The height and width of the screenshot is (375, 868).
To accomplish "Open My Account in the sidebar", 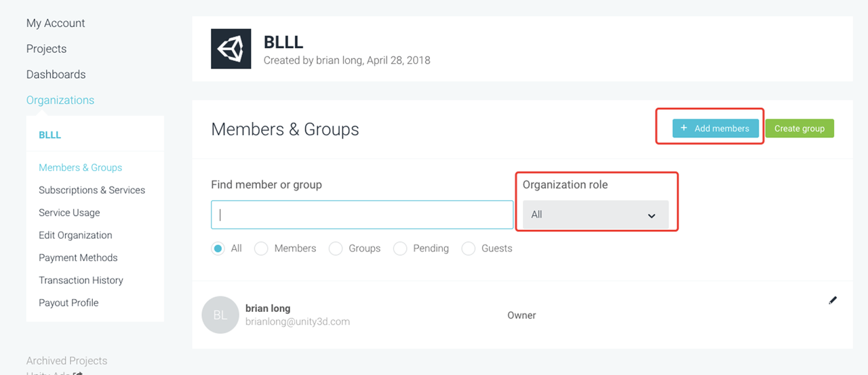I will (56, 23).
